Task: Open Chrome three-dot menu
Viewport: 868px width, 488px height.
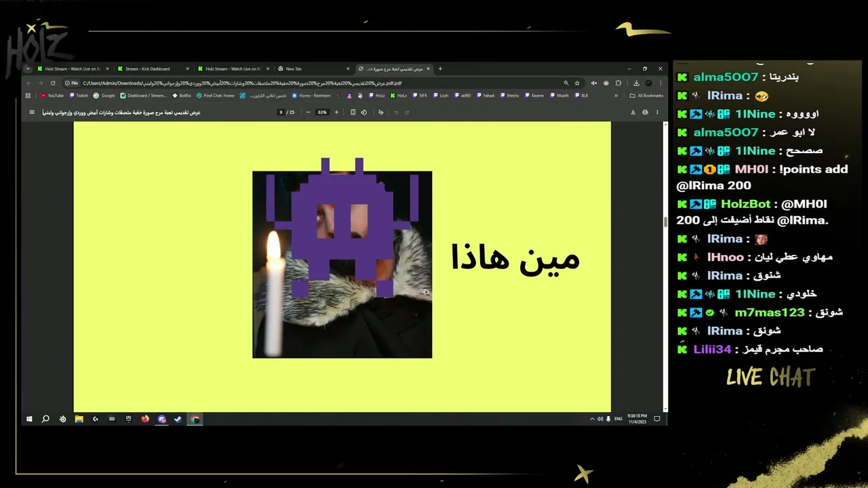Action: (x=660, y=83)
